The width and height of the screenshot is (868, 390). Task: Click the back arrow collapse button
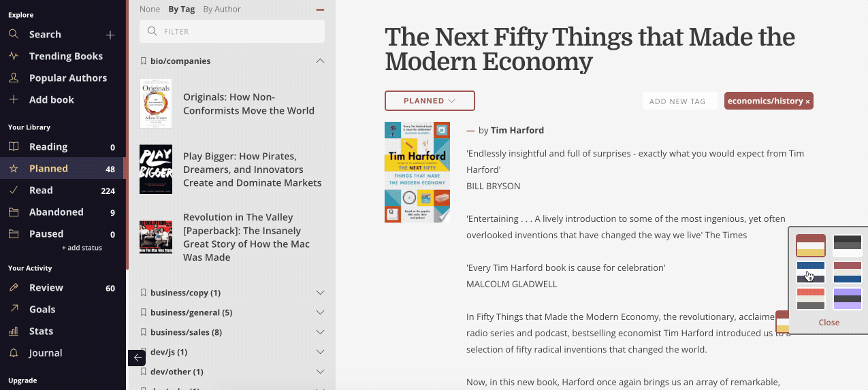pyautogui.click(x=137, y=357)
